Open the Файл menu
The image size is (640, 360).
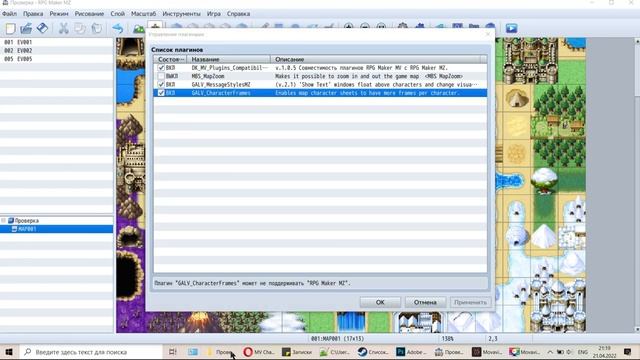click(x=9, y=13)
